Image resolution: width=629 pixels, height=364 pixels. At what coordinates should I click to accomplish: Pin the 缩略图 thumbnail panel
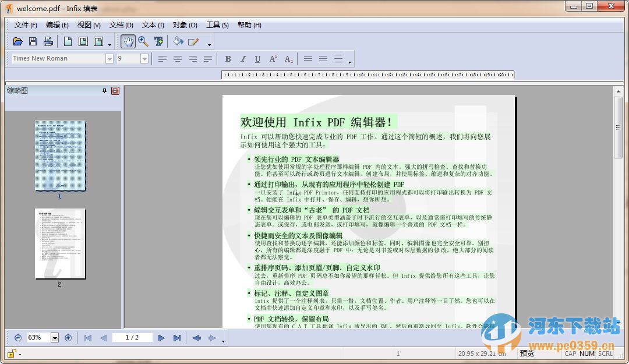coord(105,90)
